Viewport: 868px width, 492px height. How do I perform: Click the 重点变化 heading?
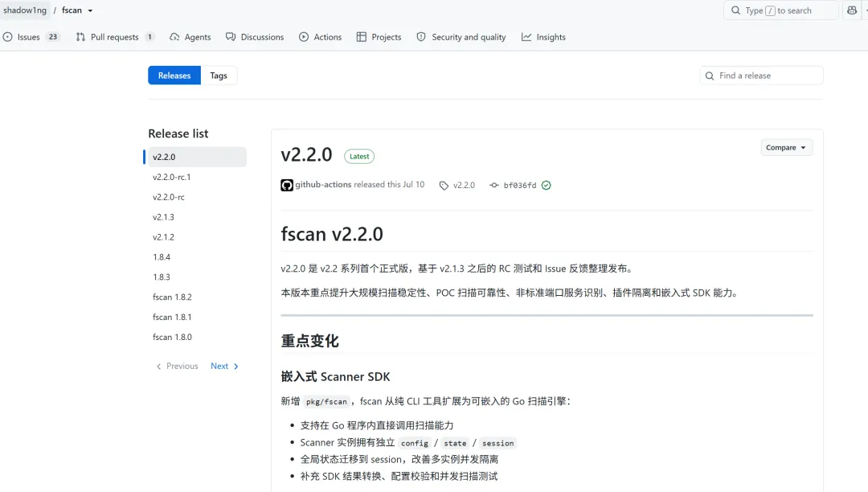[309, 341]
